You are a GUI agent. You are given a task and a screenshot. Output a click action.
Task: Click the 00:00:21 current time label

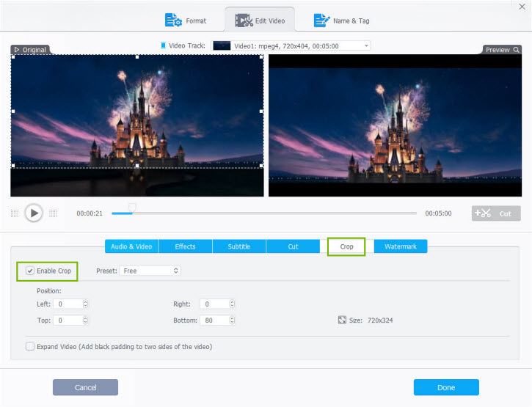coord(90,213)
